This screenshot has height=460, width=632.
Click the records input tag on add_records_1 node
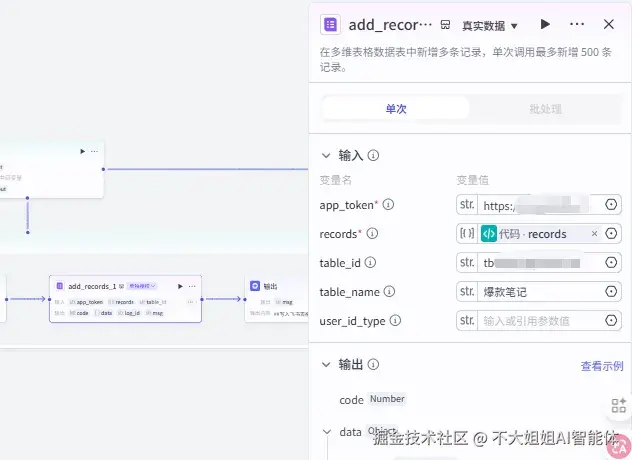pos(121,302)
